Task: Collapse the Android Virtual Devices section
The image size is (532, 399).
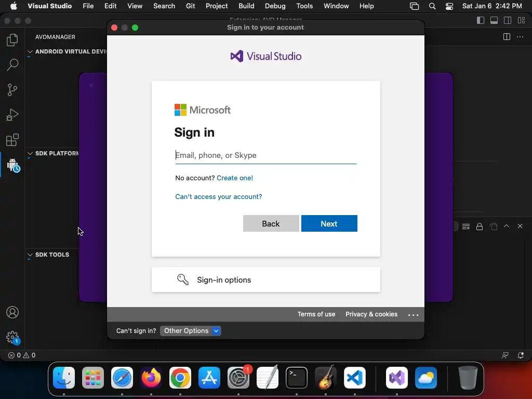Action: [30, 51]
